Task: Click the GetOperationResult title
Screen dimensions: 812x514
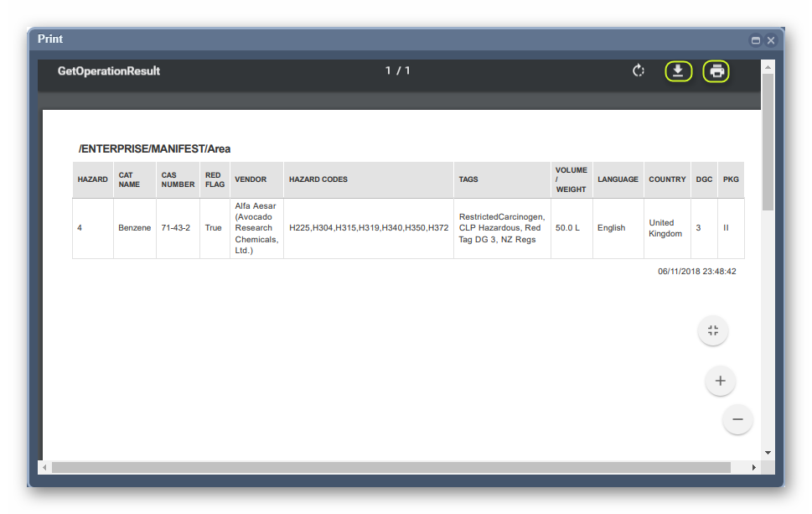Action: [110, 70]
